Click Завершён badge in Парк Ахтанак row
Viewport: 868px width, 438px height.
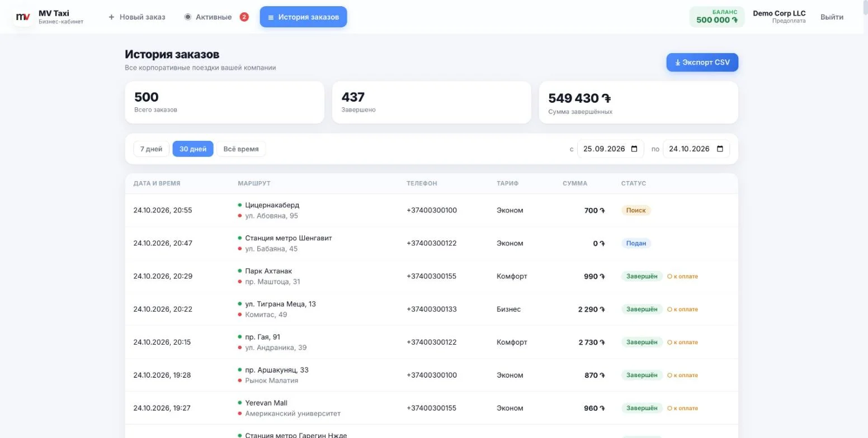click(641, 277)
